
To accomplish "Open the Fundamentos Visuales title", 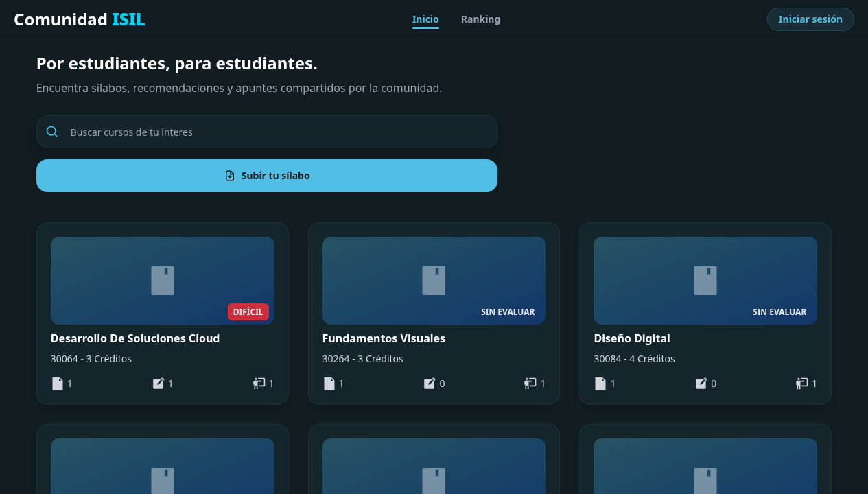I will [x=384, y=338].
